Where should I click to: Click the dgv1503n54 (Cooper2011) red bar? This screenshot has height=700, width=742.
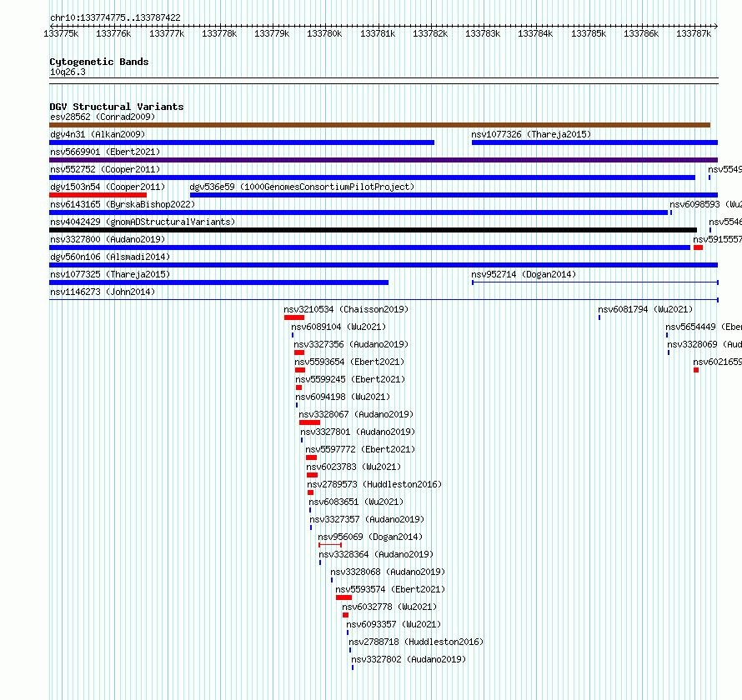98,195
